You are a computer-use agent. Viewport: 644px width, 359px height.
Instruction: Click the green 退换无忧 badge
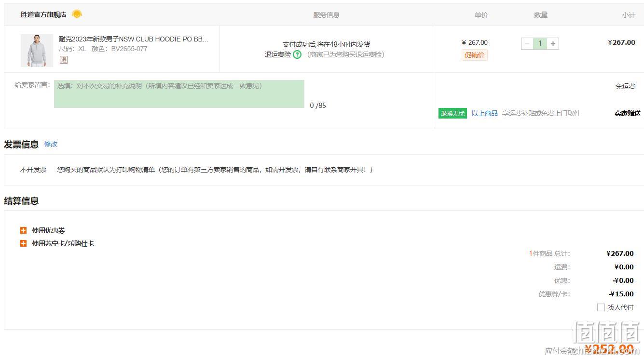(x=452, y=113)
